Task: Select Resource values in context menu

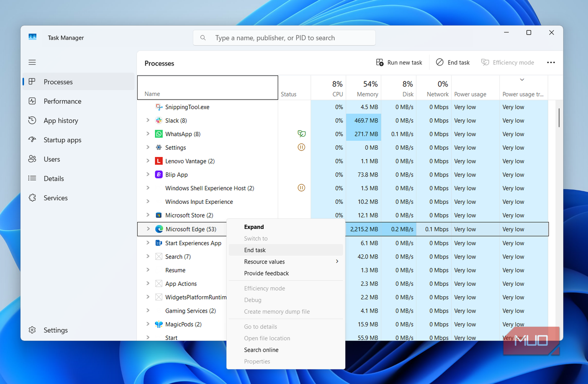Action: pyautogui.click(x=286, y=262)
